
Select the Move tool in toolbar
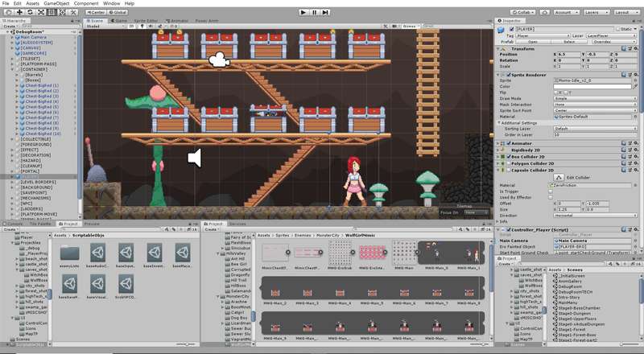pos(19,12)
